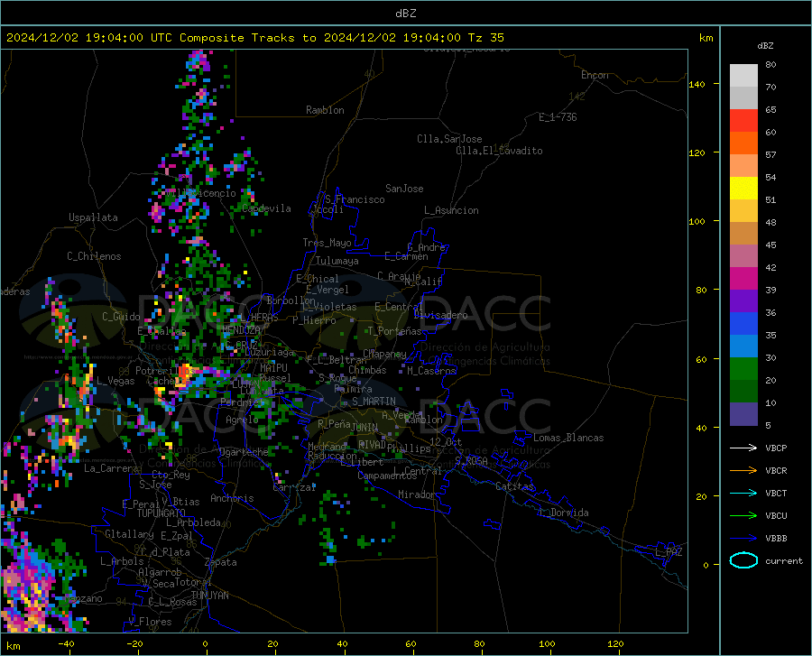Select the blue 35 dBZ color swatch
Viewport: 812px width, 656px height.
[743, 324]
